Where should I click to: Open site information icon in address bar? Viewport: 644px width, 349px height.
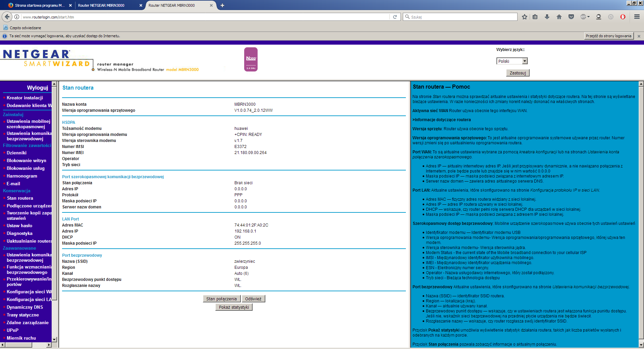(x=17, y=17)
